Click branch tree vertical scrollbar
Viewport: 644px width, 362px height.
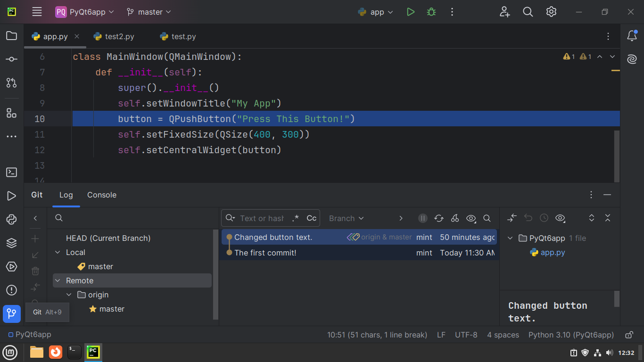pos(216,275)
